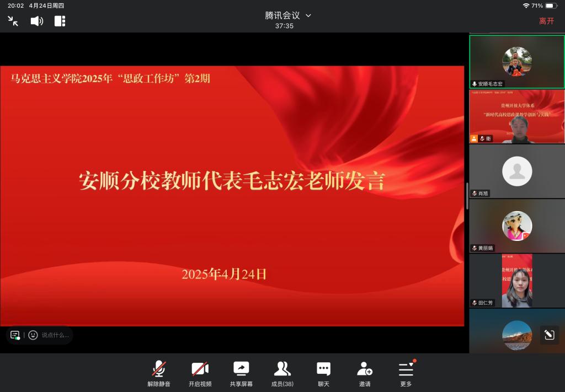Select the 黄丽娟 participant tile
The height and width of the screenshot is (392, 565).
tap(517, 226)
